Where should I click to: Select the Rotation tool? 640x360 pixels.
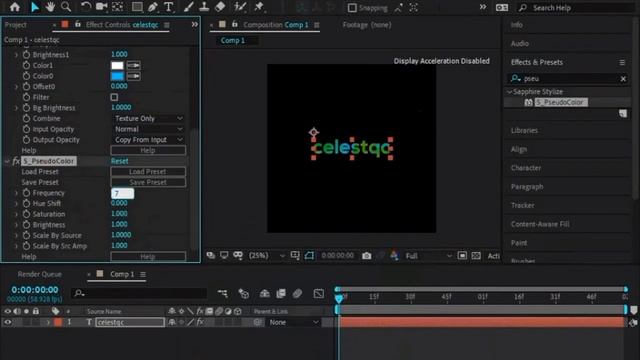pos(86,7)
